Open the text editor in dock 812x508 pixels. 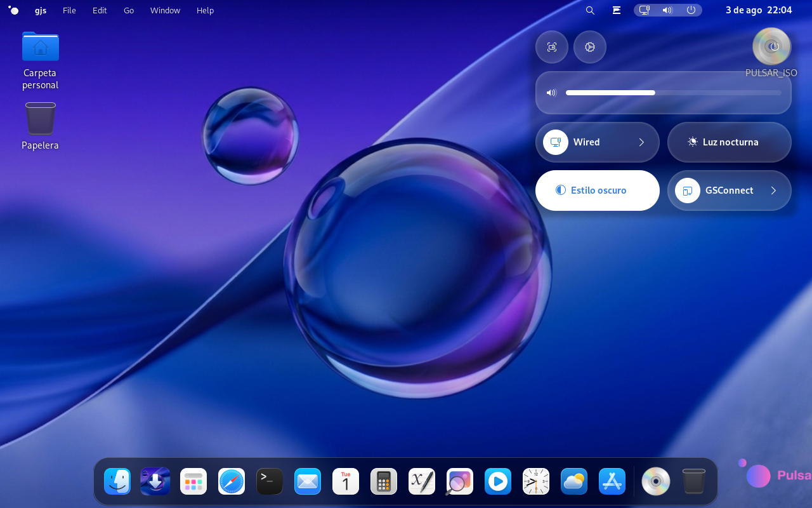pyautogui.click(x=422, y=481)
